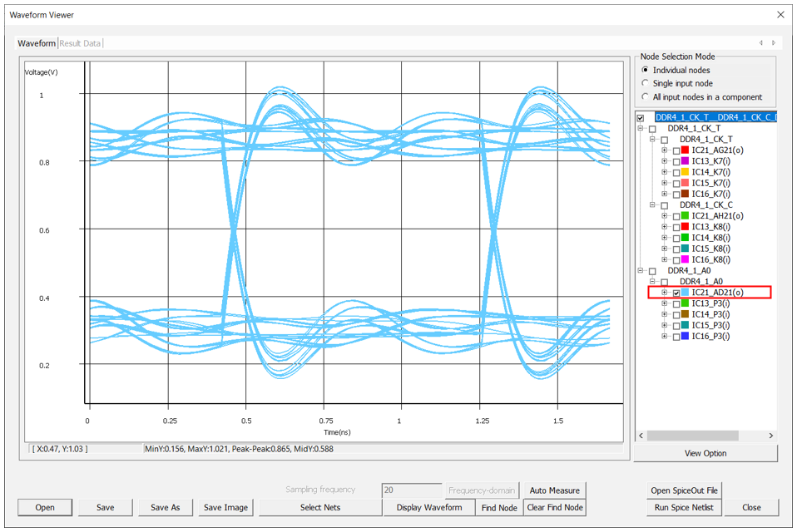The height and width of the screenshot is (532, 797).
Task: Click the tab scroll left arrow
Action: tap(760, 42)
